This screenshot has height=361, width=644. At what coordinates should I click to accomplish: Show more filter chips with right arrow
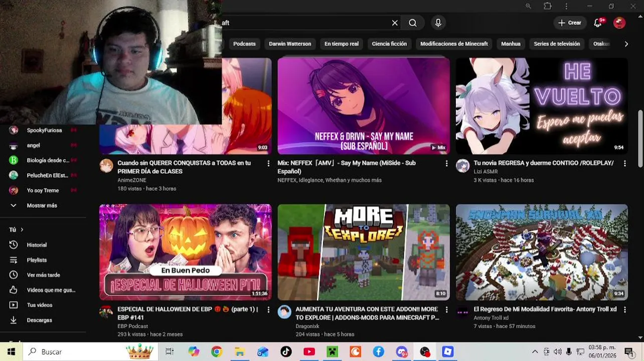point(626,44)
